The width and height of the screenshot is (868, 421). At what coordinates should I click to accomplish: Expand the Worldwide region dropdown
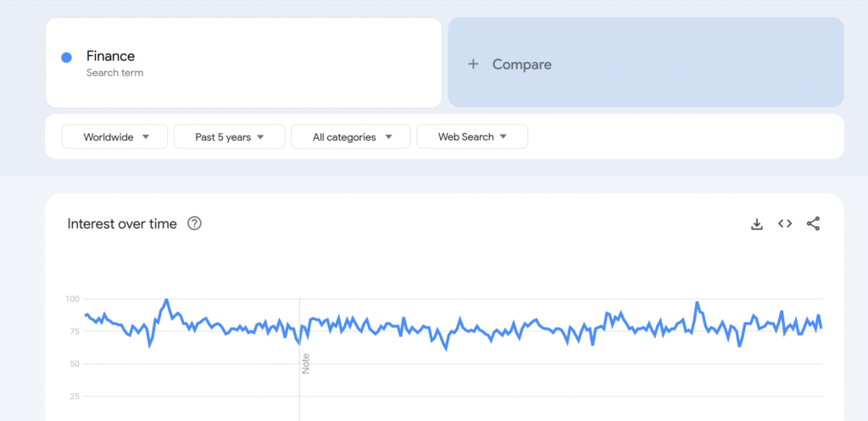tap(116, 137)
